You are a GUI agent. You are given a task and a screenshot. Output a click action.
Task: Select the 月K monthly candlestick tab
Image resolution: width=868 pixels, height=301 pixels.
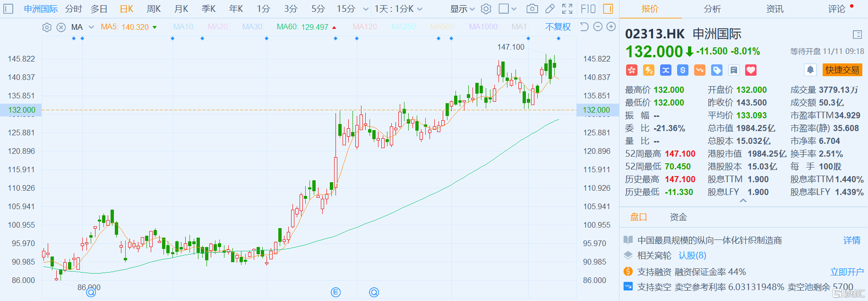[181, 9]
